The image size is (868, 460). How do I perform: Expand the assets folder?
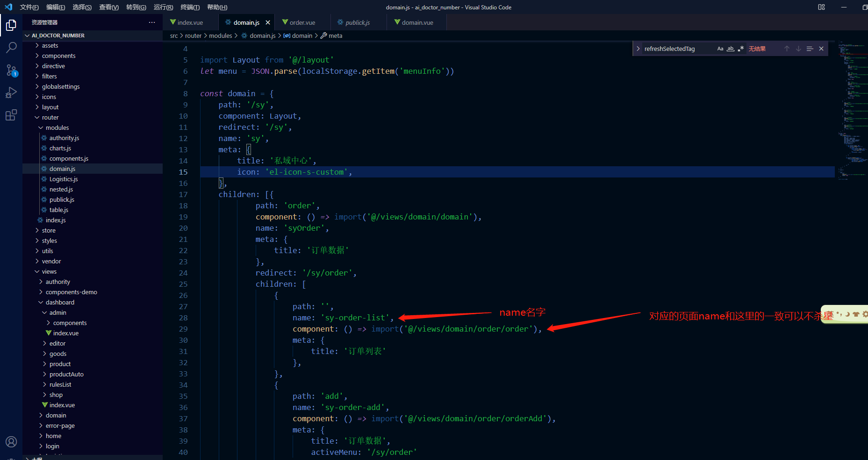pos(50,45)
